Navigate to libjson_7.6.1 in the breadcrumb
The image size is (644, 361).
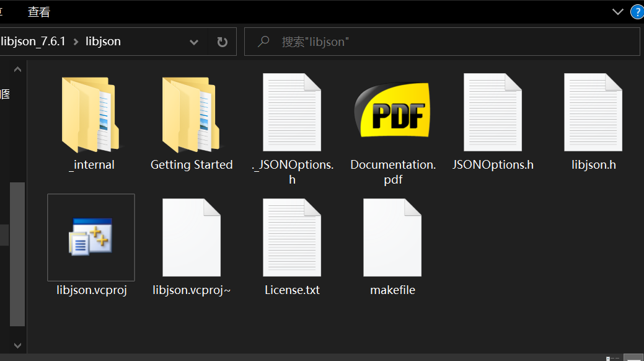(33, 42)
